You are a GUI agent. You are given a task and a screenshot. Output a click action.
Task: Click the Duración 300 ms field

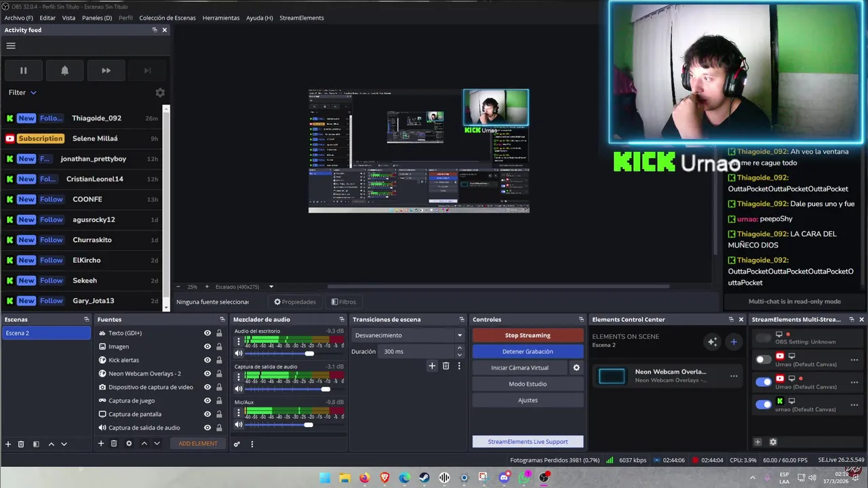(417, 351)
